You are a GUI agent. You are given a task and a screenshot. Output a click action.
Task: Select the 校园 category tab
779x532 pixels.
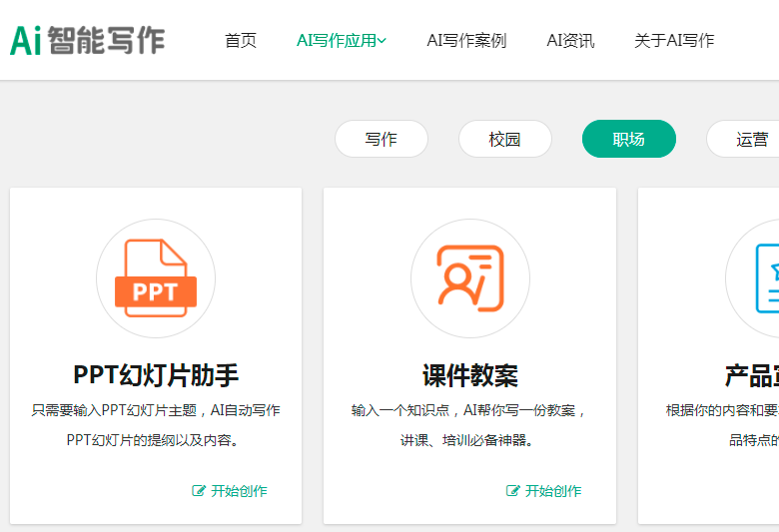(505, 139)
